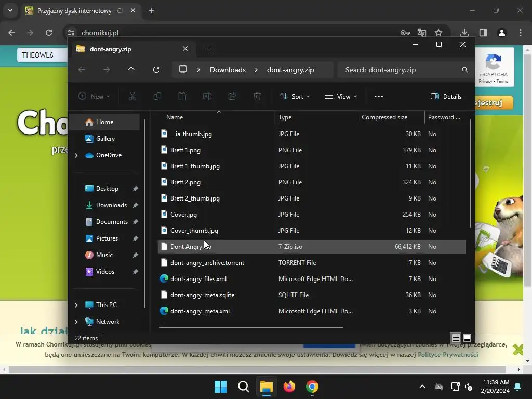Click the Copy icon in Explorer toolbar
Image resolution: width=532 pixels, height=399 pixels.
(157, 96)
